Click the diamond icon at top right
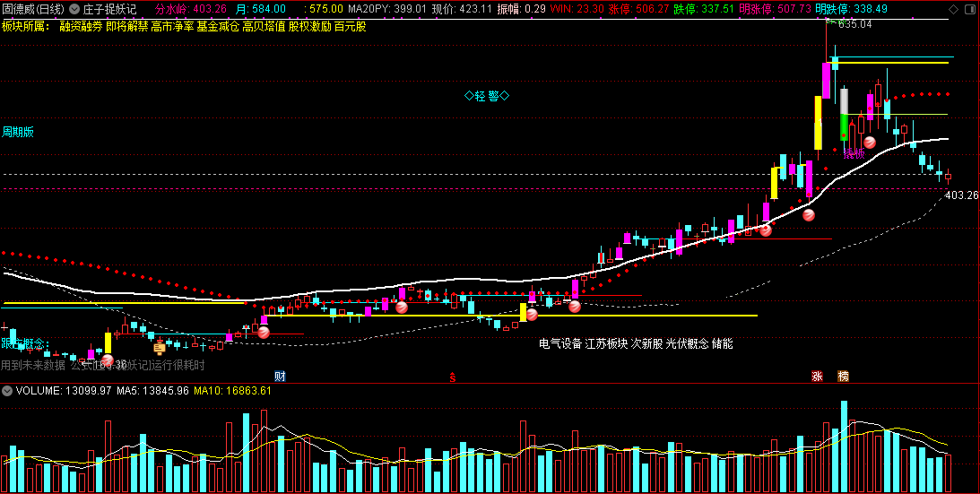The height and width of the screenshot is (494, 980). [x=952, y=9]
